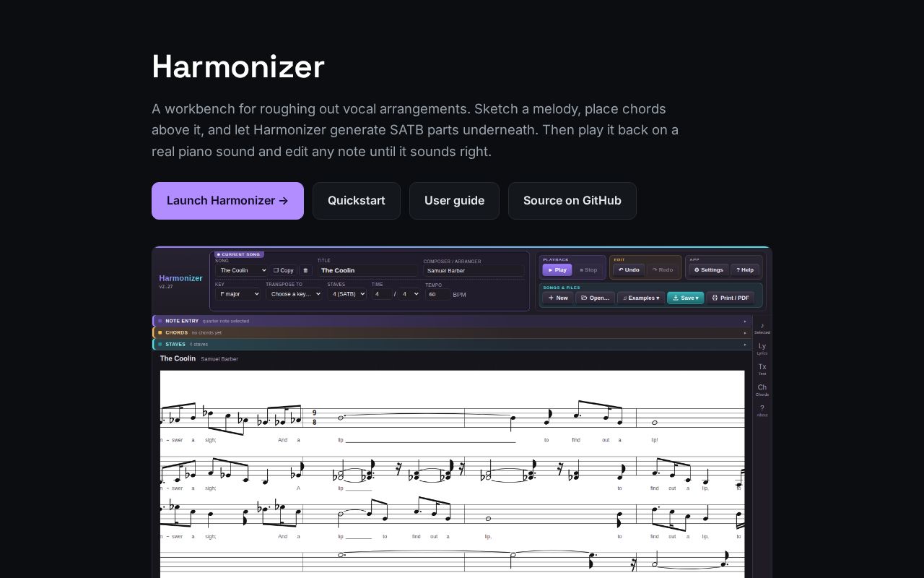Screen dimensions: 924x578
Task: Undo the last edit
Action: point(629,269)
